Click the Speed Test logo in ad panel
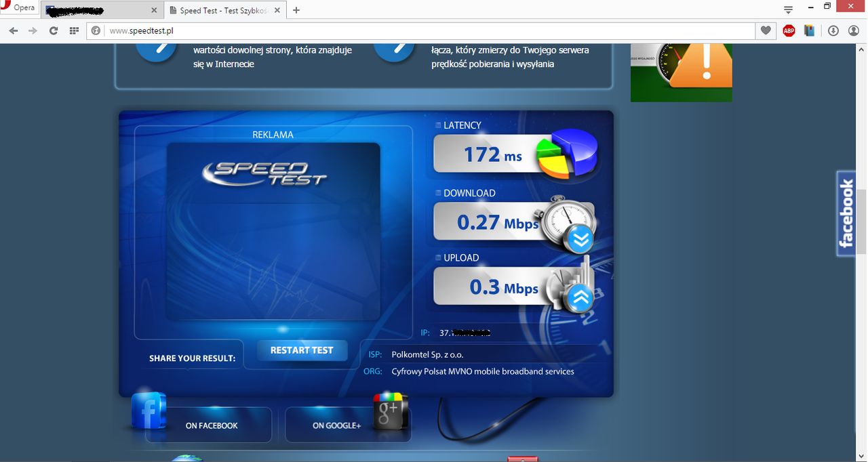The image size is (868, 462). point(264,173)
